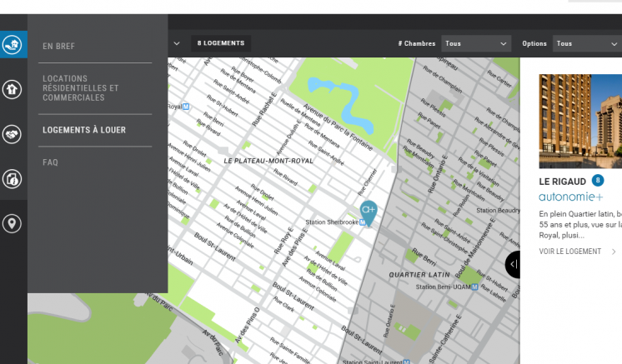Open the Le Rigaud building photo
Viewport: 622px width, 364px height.
point(579,121)
